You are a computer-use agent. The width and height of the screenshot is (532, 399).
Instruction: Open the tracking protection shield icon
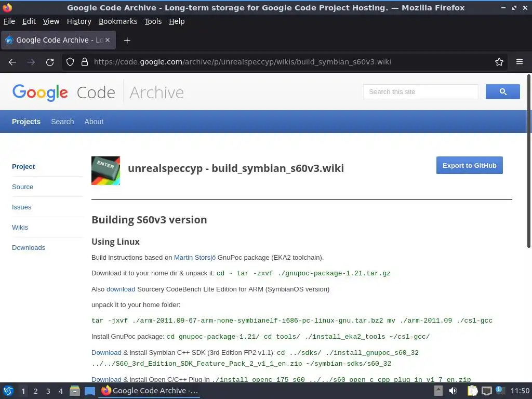(x=70, y=62)
